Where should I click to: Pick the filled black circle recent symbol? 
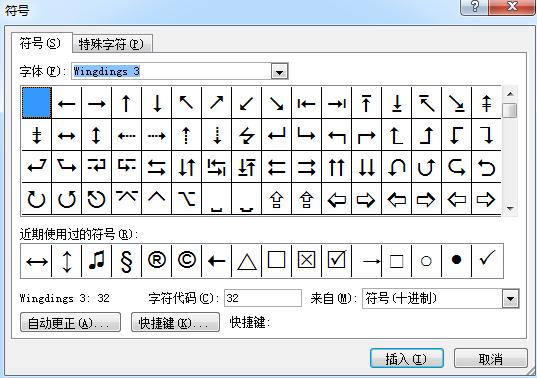(x=456, y=261)
